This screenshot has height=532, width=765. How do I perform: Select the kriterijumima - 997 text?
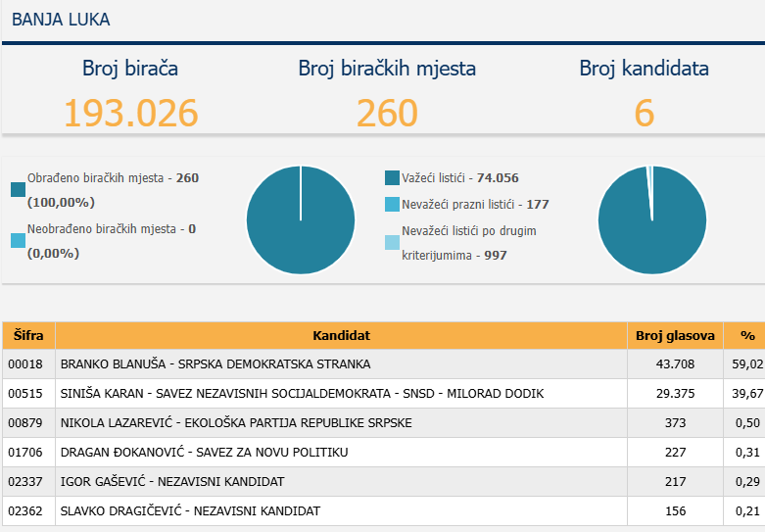454,256
